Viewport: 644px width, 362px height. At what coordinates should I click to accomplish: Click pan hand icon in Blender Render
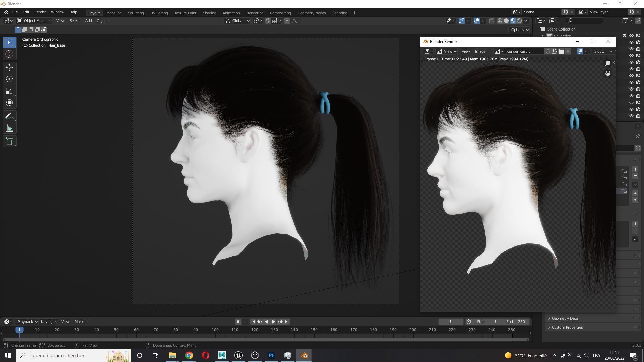(x=608, y=73)
